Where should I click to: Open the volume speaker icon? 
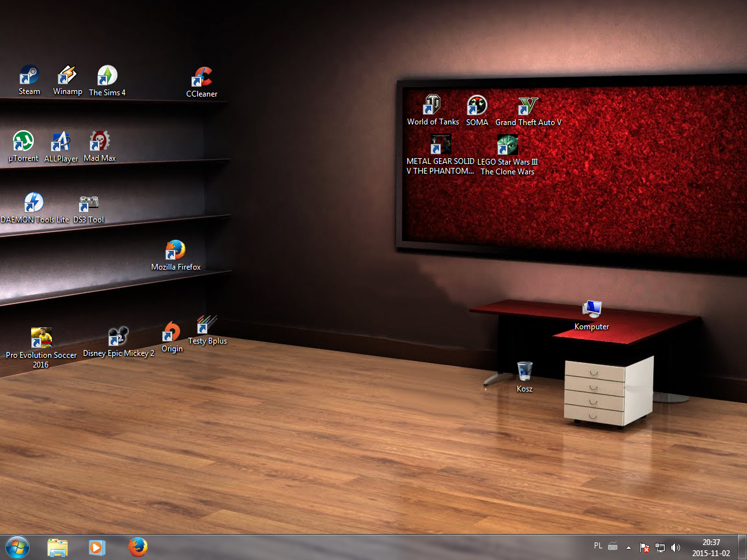[676, 548]
